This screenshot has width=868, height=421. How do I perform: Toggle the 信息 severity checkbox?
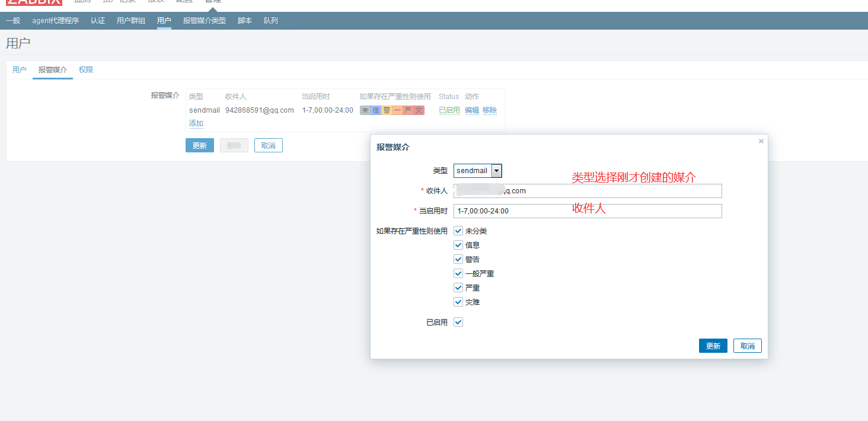(x=458, y=245)
